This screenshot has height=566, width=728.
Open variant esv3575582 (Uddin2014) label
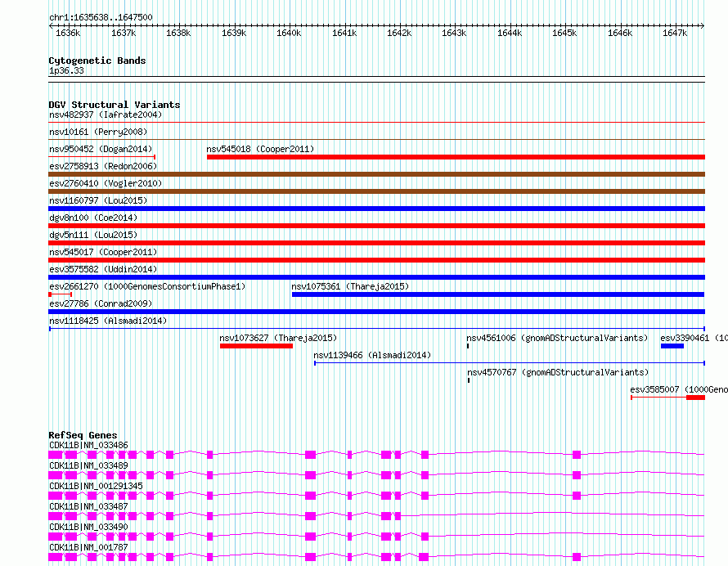pos(103,269)
